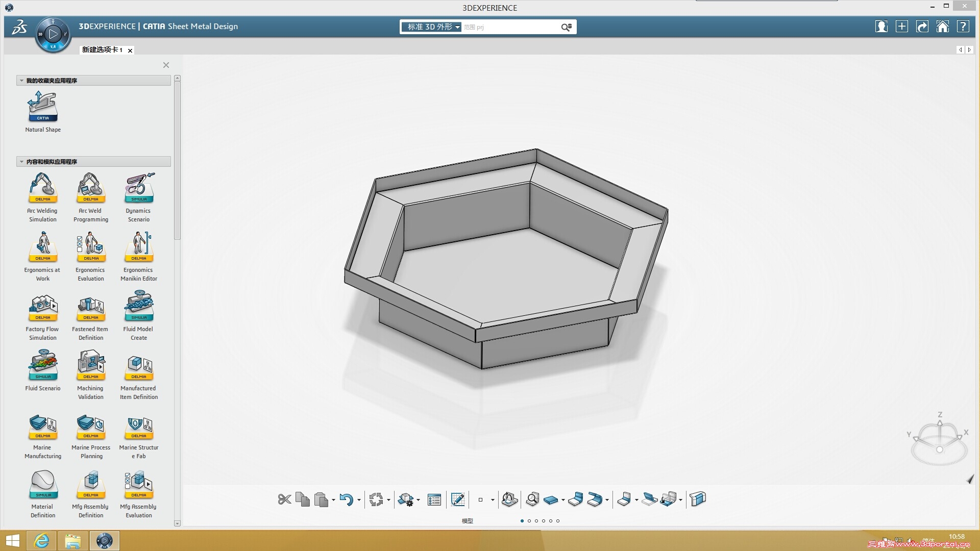Click the Home icon in top bar

[942, 27]
